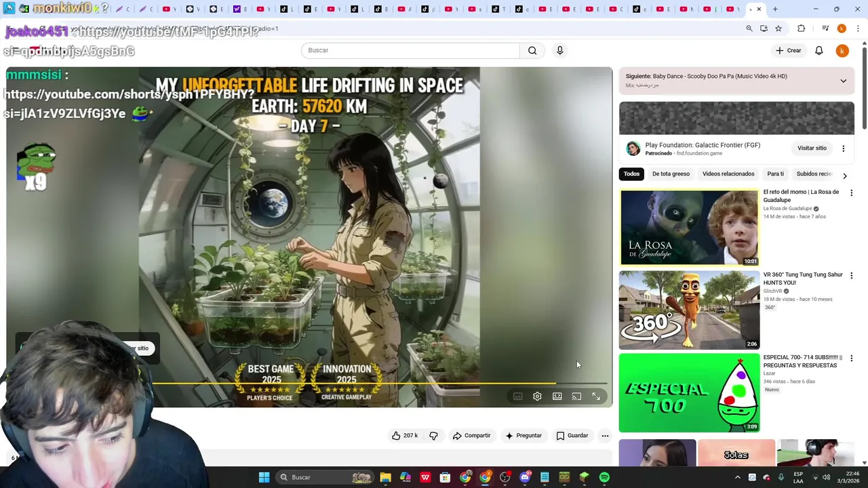Screen dimensions: 868x488
Task: Click install app icon in address bar
Action: point(764,28)
